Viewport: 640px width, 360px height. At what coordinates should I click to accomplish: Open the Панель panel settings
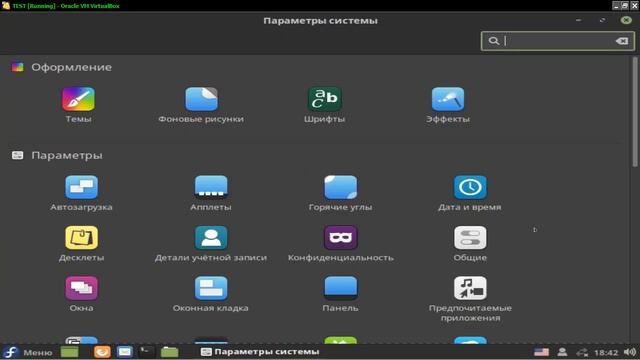coord(340,288)
